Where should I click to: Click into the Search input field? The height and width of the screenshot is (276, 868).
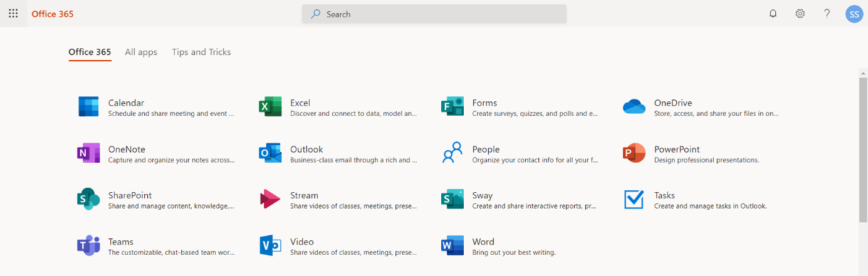434,14
